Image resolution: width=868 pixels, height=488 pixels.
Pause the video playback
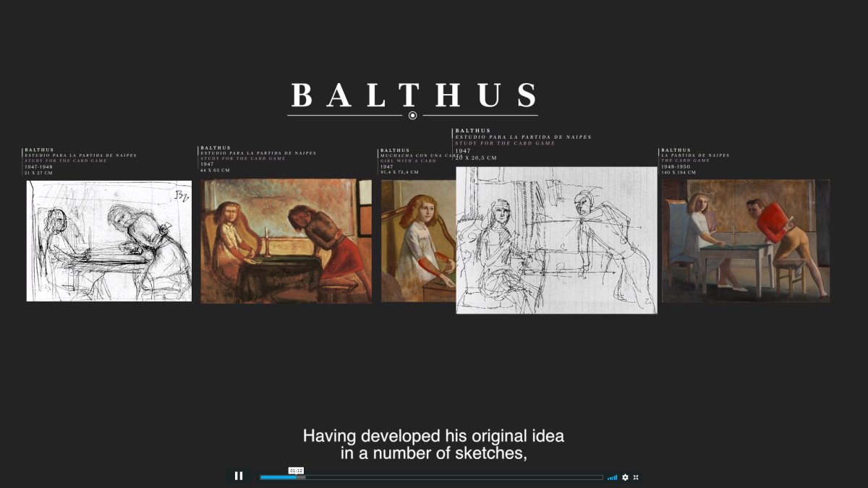(x=239, y=476)
